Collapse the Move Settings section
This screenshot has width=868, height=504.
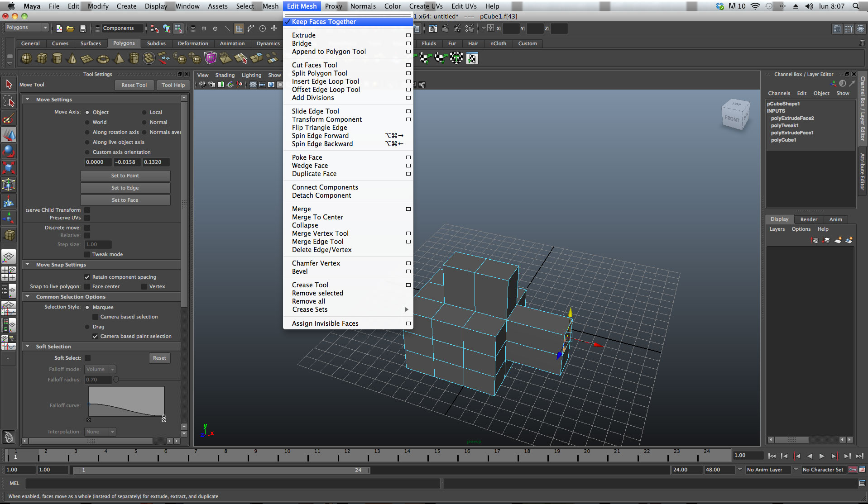(28, 100)
